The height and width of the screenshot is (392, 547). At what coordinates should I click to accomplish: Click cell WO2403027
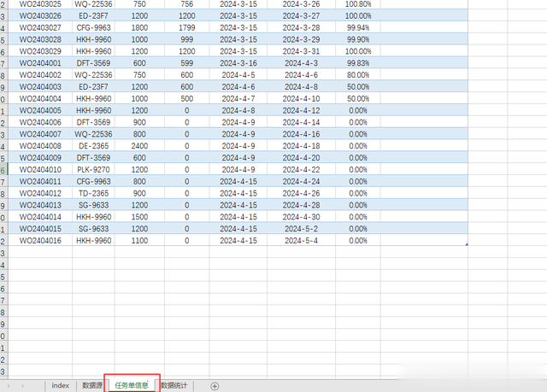(x=40, y=27)
